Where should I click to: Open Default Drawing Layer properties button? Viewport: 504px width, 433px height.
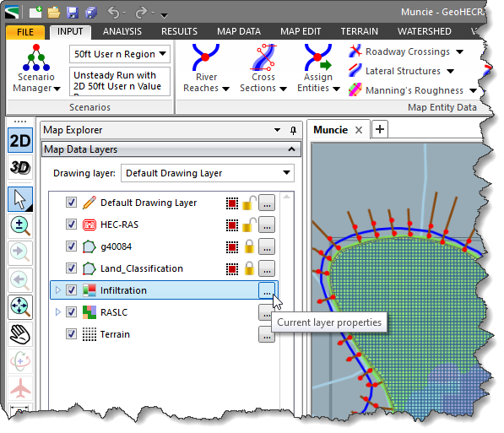267,203
